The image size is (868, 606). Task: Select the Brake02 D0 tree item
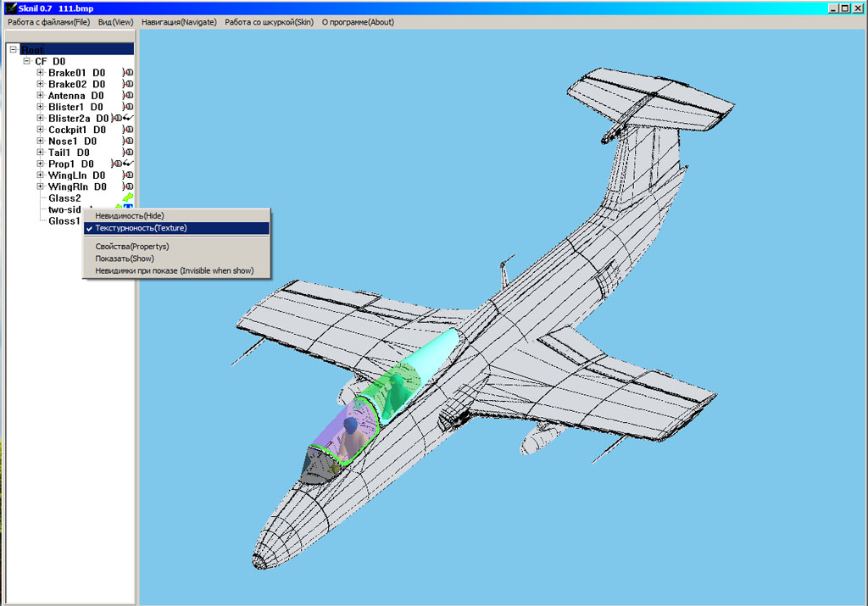pos(76,84)
